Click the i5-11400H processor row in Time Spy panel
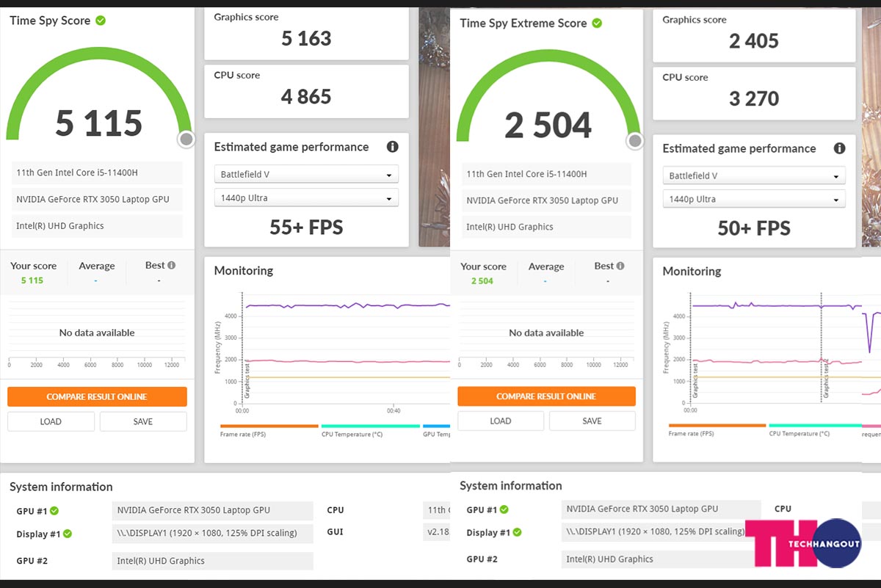 97,173
